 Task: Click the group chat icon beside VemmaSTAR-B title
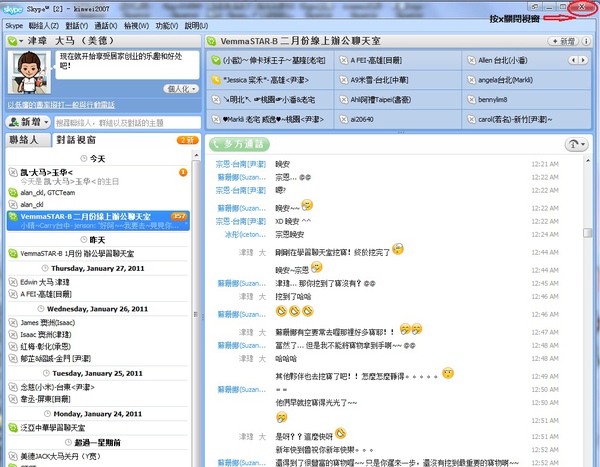pos(211,41)
